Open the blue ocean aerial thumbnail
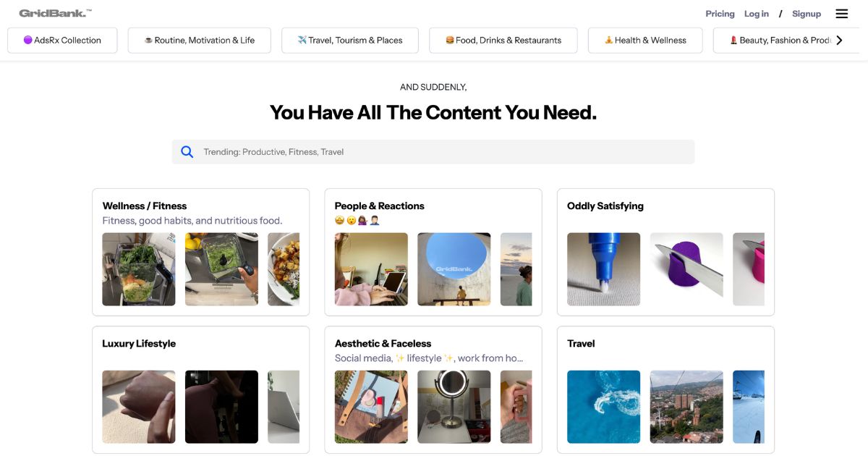The image size is (868, 456). point(604,407)
